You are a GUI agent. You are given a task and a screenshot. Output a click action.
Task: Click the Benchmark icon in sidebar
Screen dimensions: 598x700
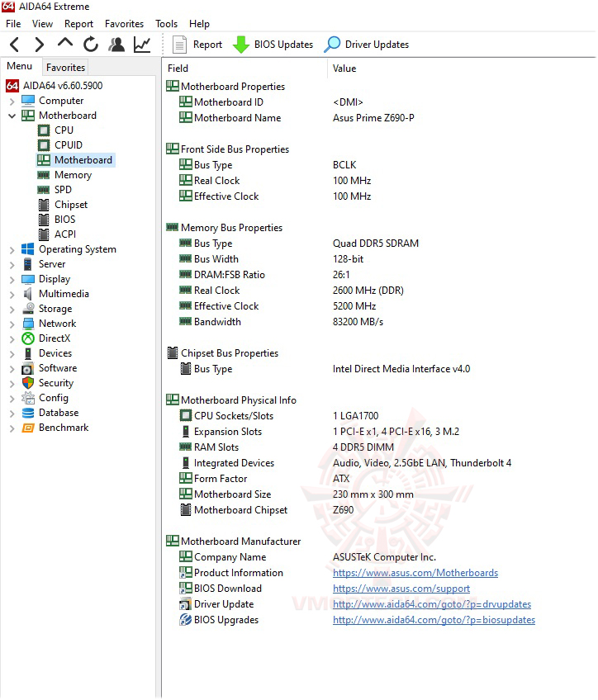tap(28, 428)
